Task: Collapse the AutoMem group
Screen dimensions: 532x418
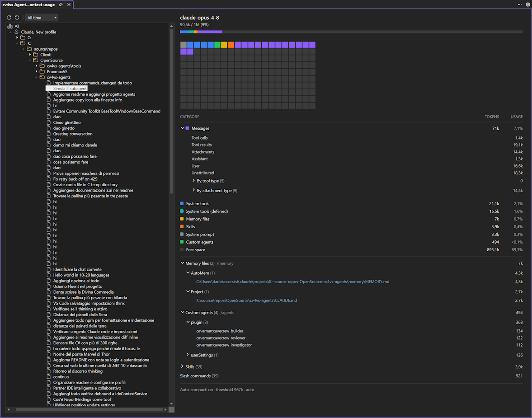Action: [x=188, y=273]
